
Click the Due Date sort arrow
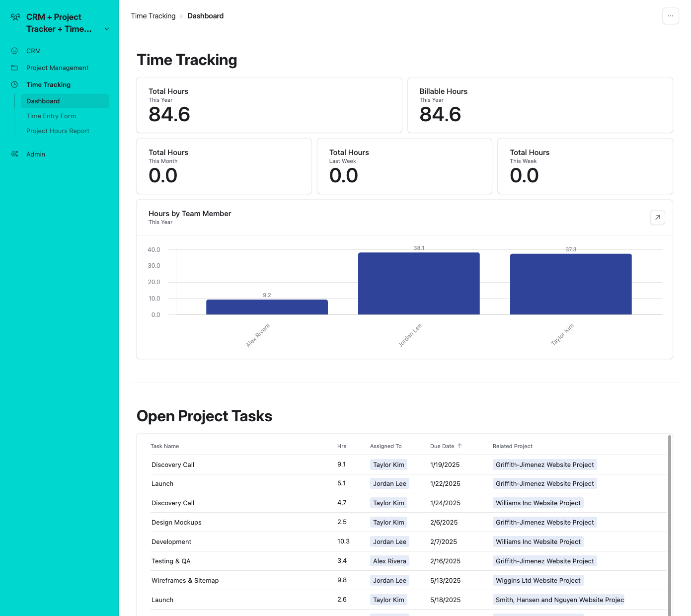[461, 446]
